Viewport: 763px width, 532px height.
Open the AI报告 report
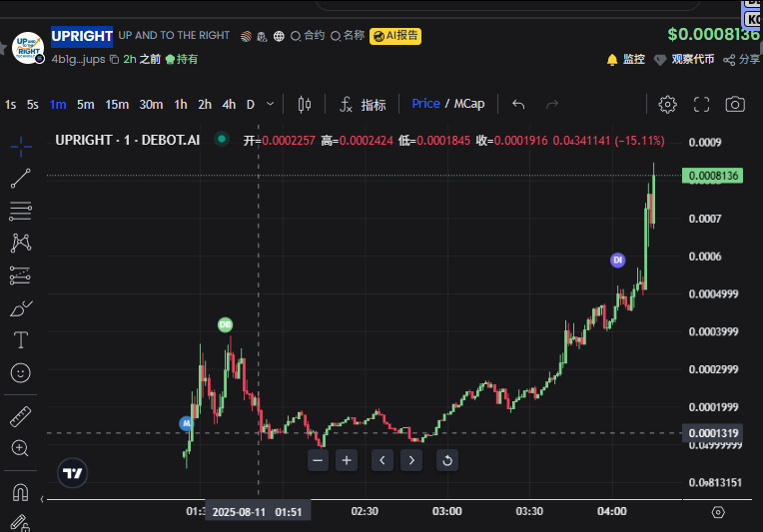coord(395,36)
